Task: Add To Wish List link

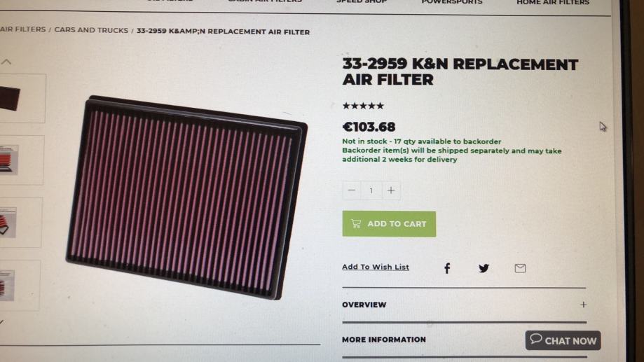Action: (x=376, y=267)
